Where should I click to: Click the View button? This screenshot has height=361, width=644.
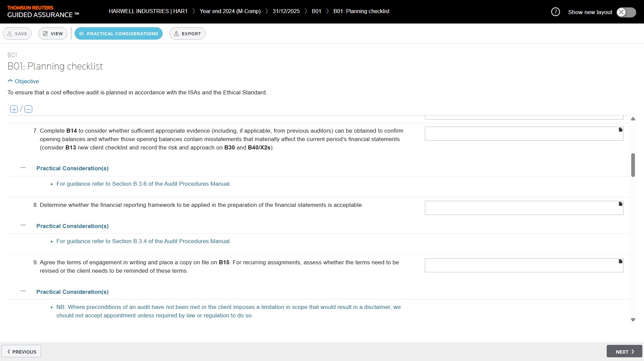coord(53,34)
